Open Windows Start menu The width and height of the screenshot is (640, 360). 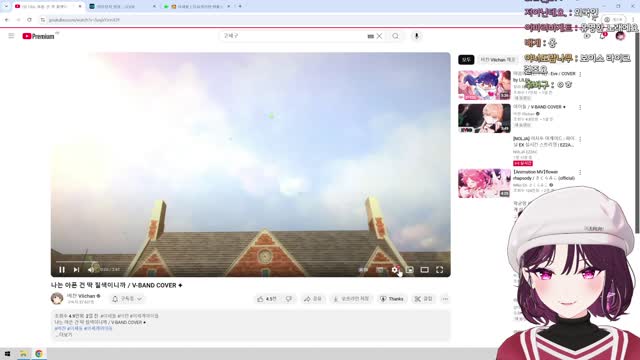[7, 353]
